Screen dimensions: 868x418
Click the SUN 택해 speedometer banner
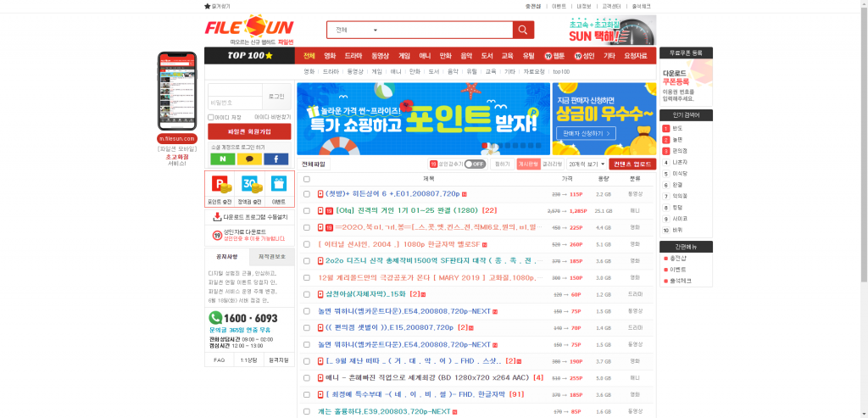(612, 31)
